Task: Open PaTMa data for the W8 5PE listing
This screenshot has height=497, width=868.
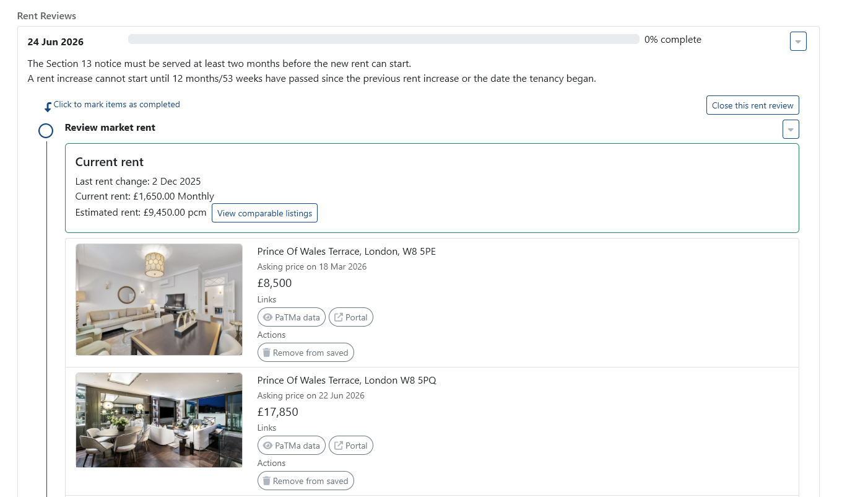Action: pos(291,317)
